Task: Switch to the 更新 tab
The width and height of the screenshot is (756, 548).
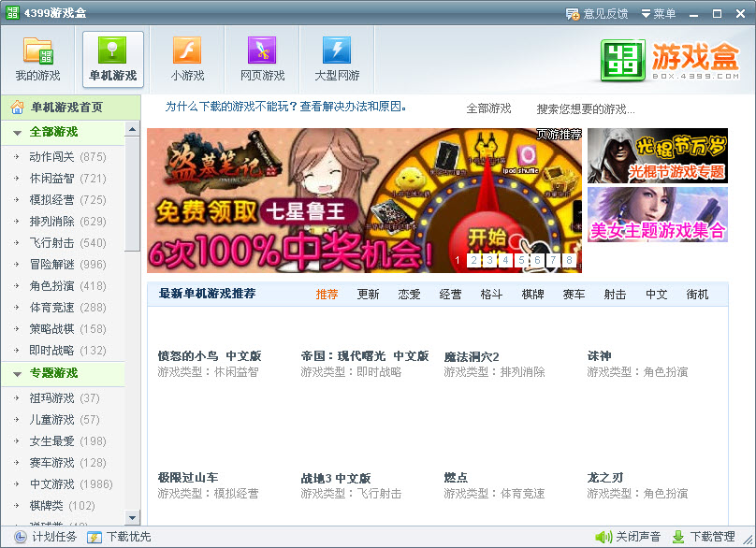Action: (x=368, y=294)
